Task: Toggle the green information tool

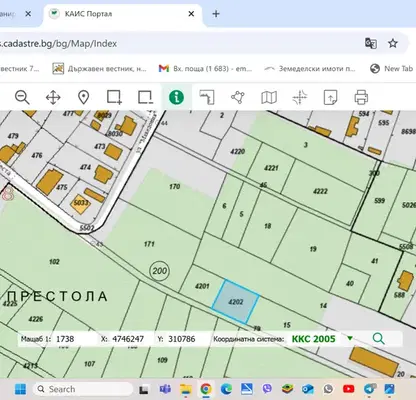Action: 176,97
